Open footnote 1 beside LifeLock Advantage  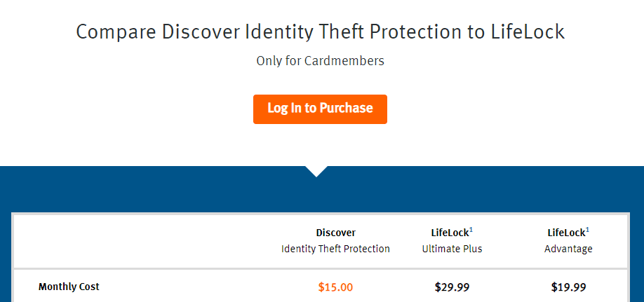click(588, 231)
